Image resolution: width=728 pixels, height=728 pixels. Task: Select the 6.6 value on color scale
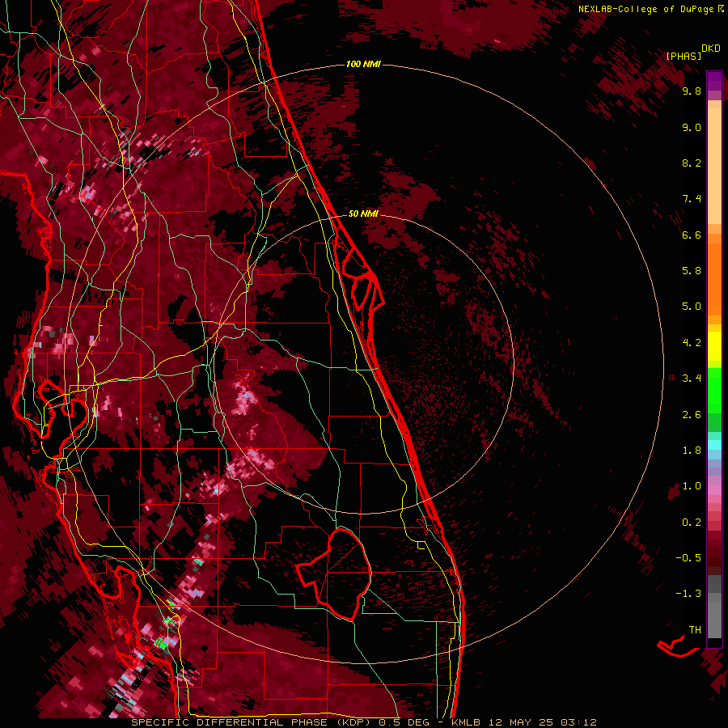692,235
